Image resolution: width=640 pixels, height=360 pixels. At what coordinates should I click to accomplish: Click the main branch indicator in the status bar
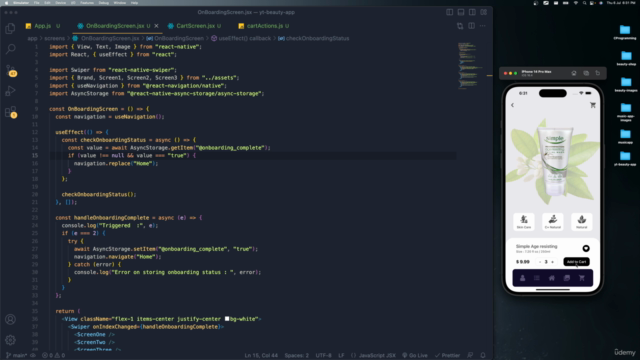coord(16,356)
